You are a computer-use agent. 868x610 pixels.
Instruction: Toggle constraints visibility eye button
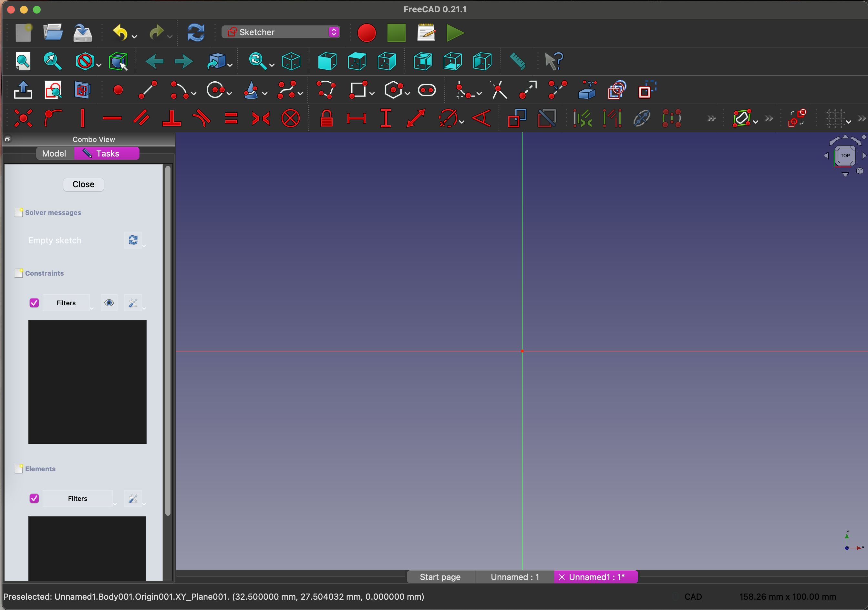click(x=109, y=303)
